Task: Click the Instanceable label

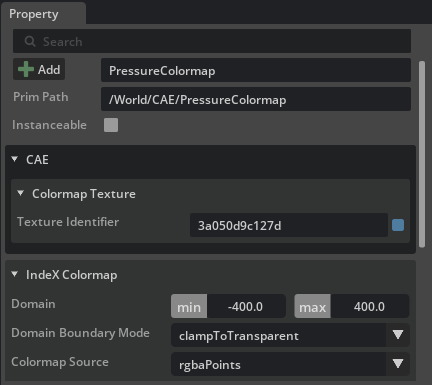Action: pyautogui.click(x=49, y=125)
